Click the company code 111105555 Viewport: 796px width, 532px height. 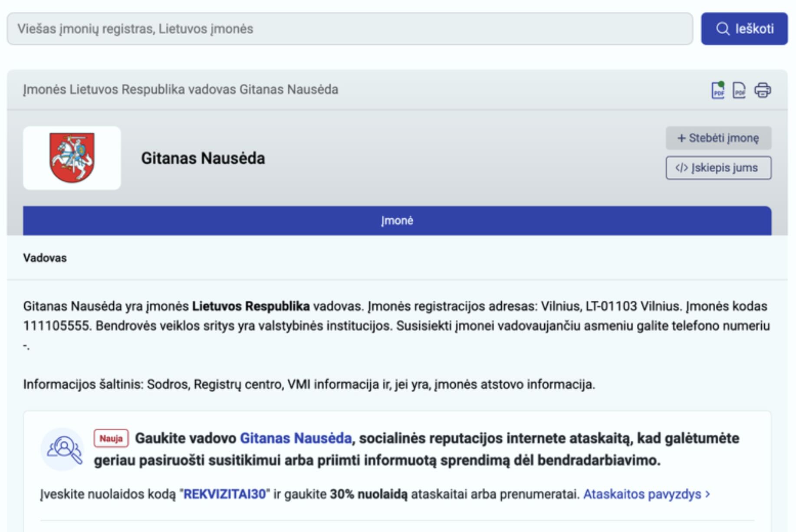tap(56, 326)
